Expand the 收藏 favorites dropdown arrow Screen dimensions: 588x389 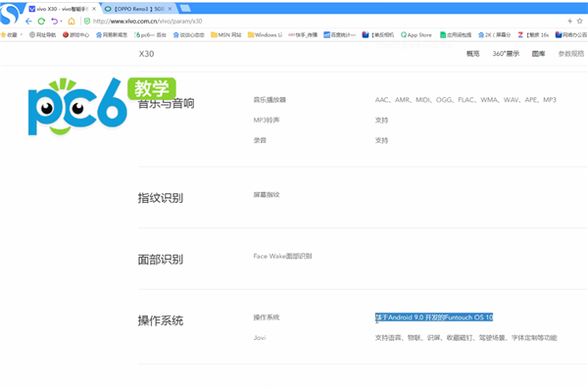coord(22,35)
